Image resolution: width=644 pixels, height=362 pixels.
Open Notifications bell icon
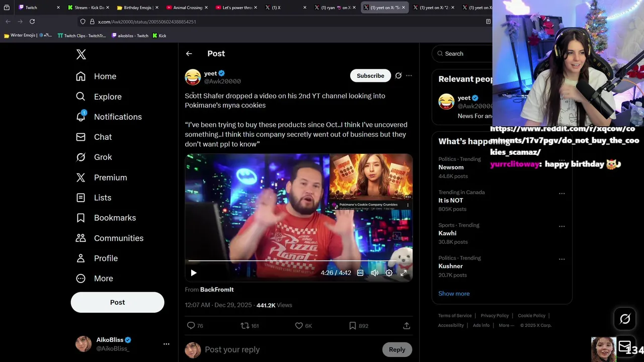point(80,117)
